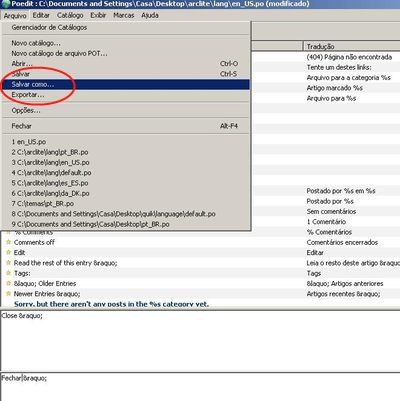Open recent file C:\arclite\lang\pt_BR.po
Image resolution: width=400 pixels, height=401 pixels.
coord(126,152)
